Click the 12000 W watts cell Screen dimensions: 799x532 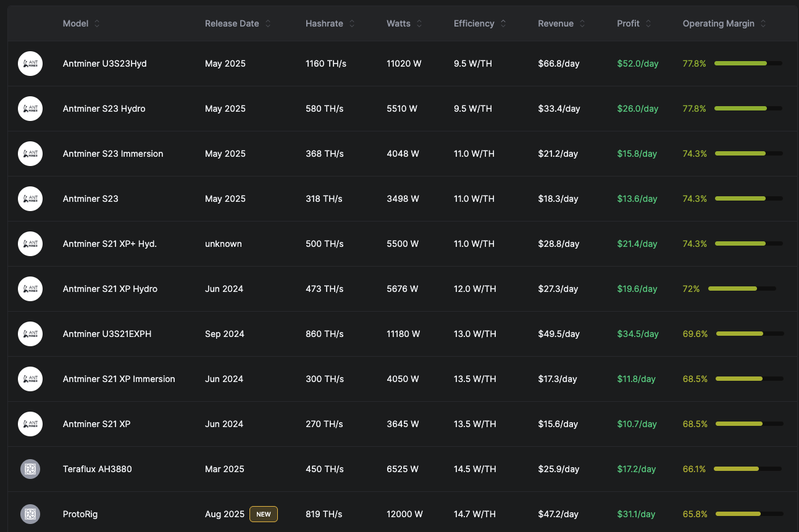coord(404,514)
